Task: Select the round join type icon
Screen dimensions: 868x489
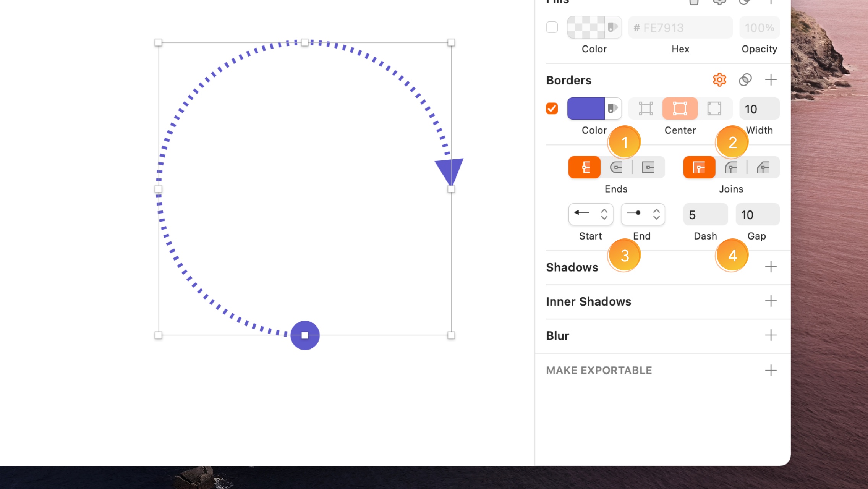Action: point(731,167)
